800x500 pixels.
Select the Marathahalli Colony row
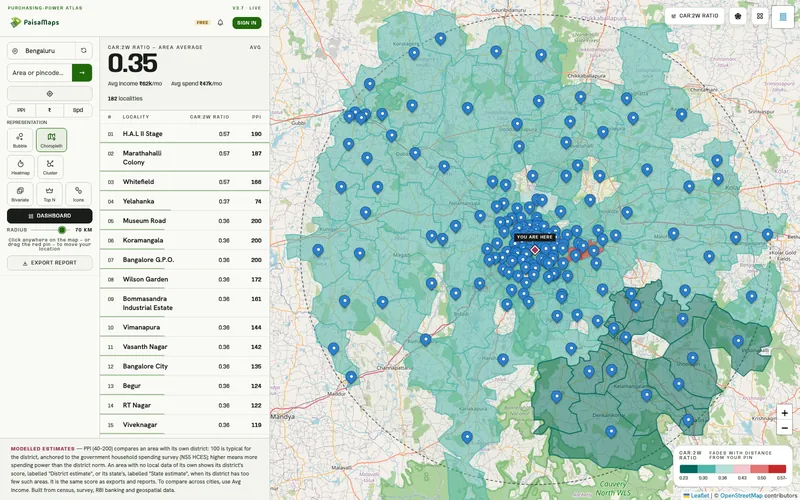click(184, 158)
